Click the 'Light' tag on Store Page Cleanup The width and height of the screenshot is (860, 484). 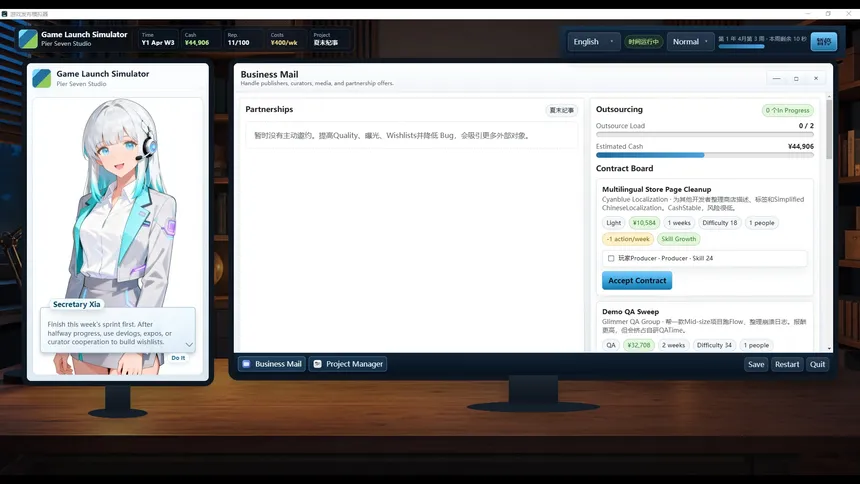(613, 223)
